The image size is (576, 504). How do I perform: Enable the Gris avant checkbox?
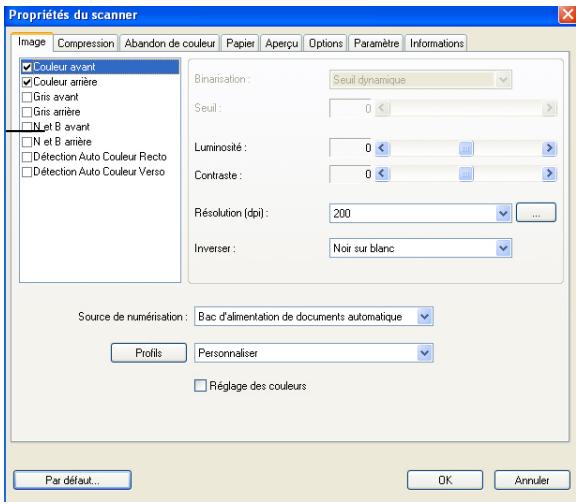point(27,97)
